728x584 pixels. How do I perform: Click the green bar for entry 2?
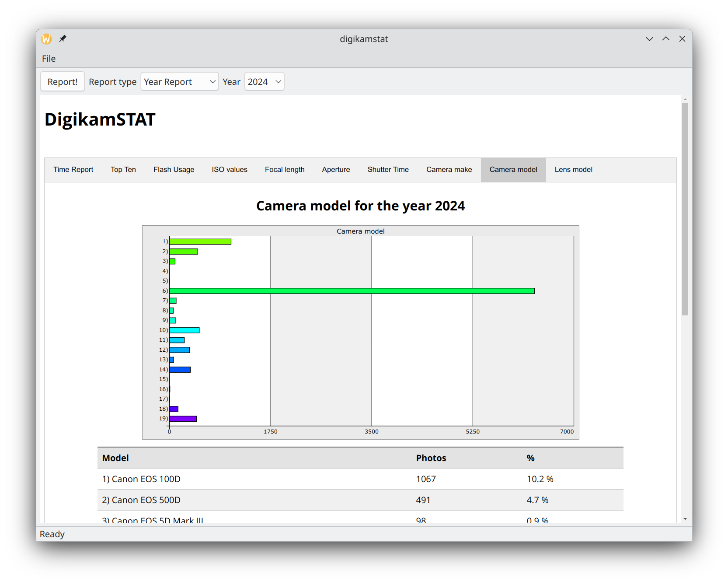coord(184,252)
